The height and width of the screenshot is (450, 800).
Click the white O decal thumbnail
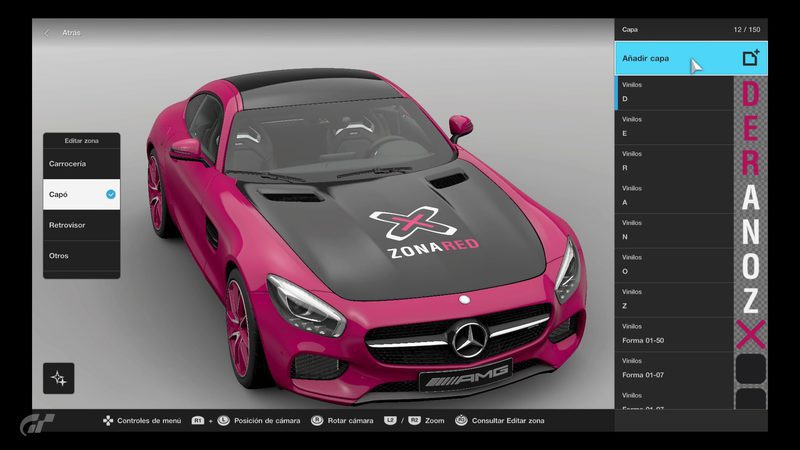click(x=751, y=265)
